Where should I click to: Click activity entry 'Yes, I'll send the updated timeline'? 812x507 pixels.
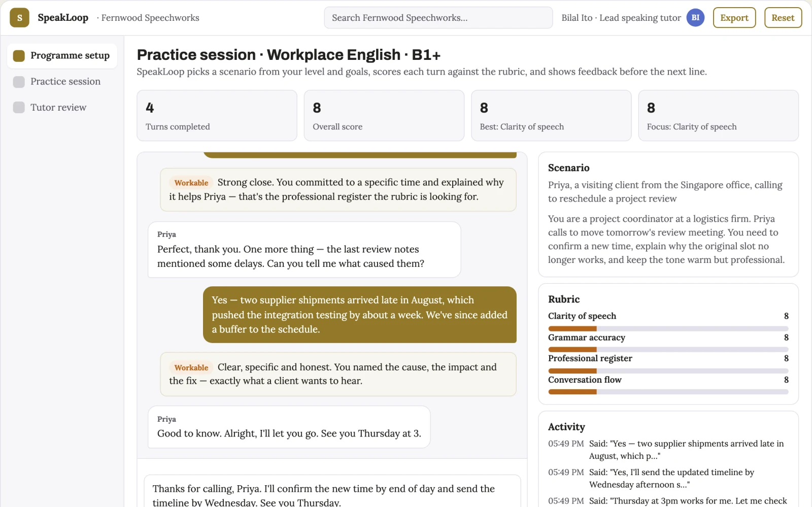[x=668, y=478]
